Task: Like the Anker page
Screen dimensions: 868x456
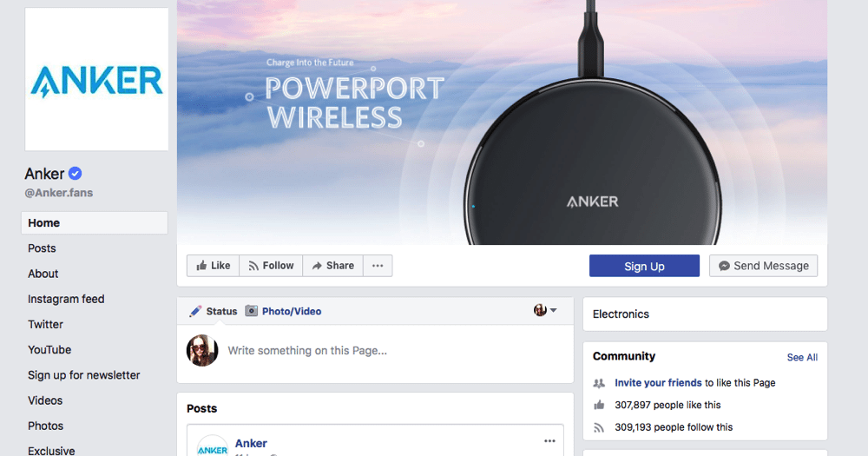Action: [214, 266]
